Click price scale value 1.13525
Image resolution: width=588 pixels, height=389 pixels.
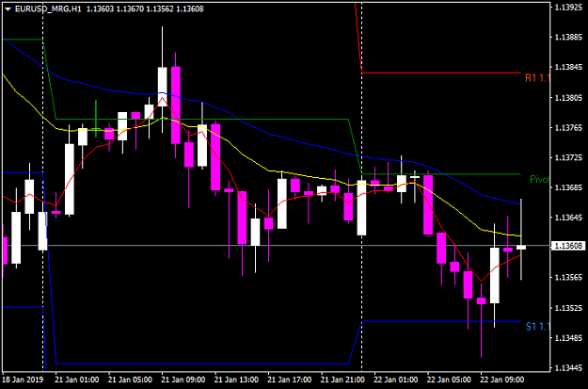point(569,307)
